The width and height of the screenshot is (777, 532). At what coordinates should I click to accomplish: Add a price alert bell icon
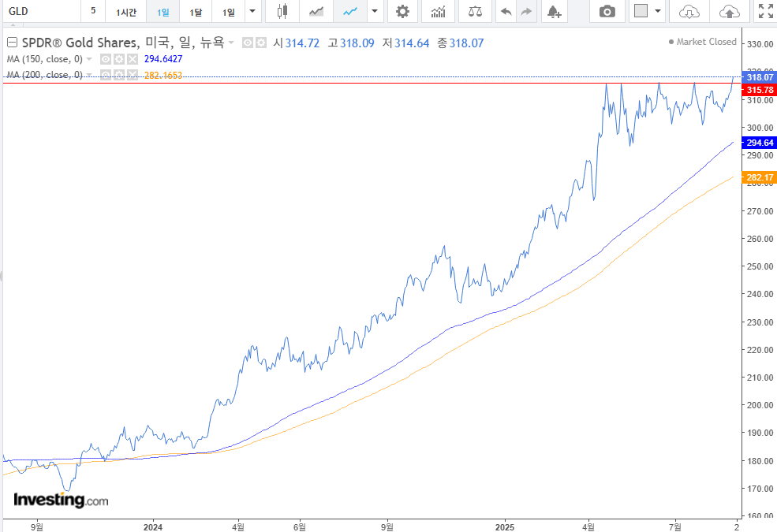(554, 11)
